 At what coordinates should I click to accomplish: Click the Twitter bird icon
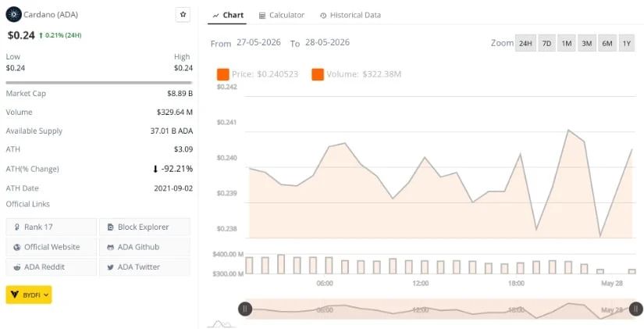(x=110, y=267)
